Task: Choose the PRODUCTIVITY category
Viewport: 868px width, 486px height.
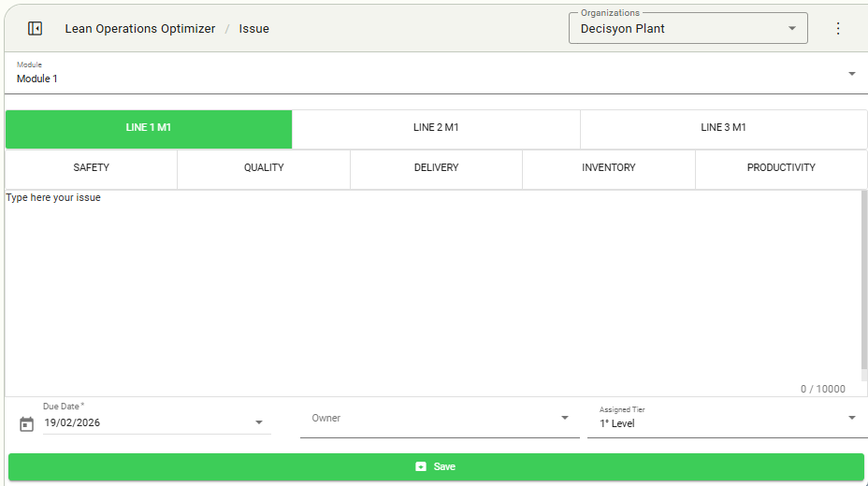Action: (781, 168)
